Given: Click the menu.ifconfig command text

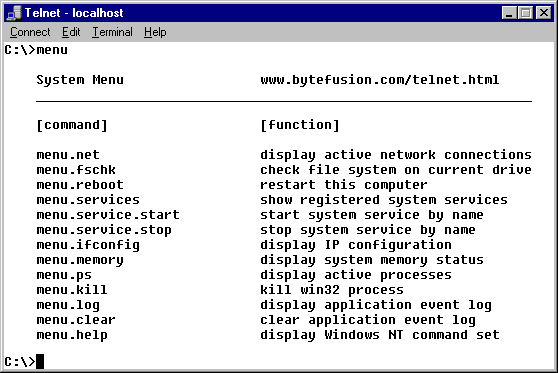Looking at the screenshot, I should (x=88, y=245).
